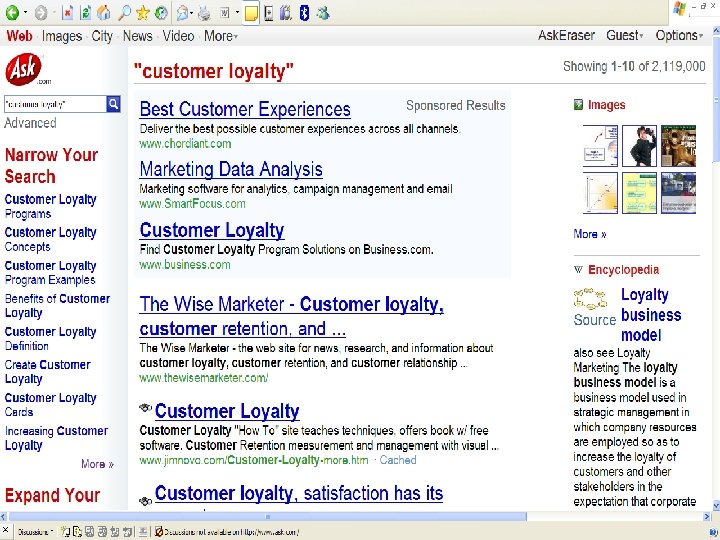
Task: Click the green Back arrow button
Action: pyautogui.click(x=12, y=13)
